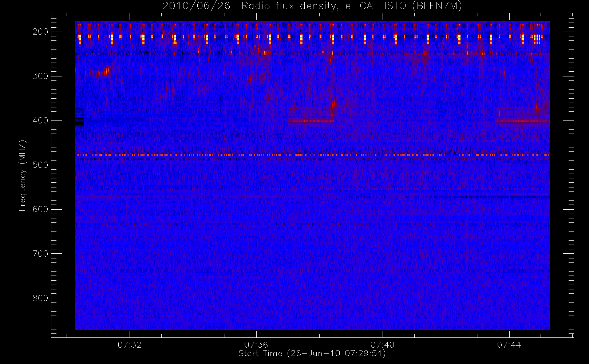
Task: Click the 500 frequency tick label
Action: tap(40, 165)
